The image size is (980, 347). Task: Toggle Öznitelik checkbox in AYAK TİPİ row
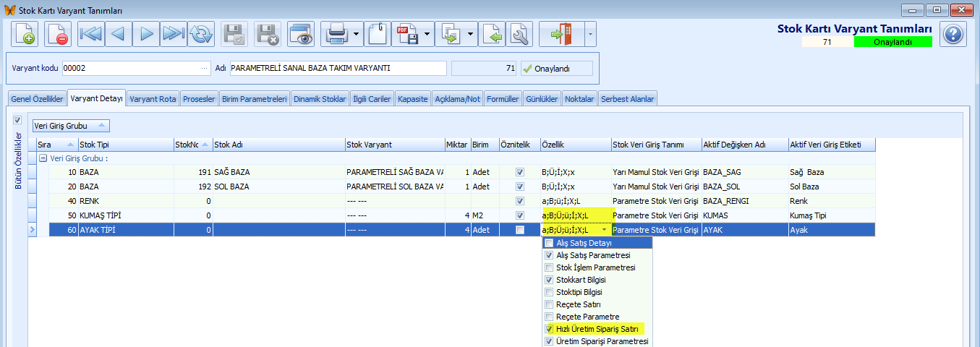[x=519, y=230]
